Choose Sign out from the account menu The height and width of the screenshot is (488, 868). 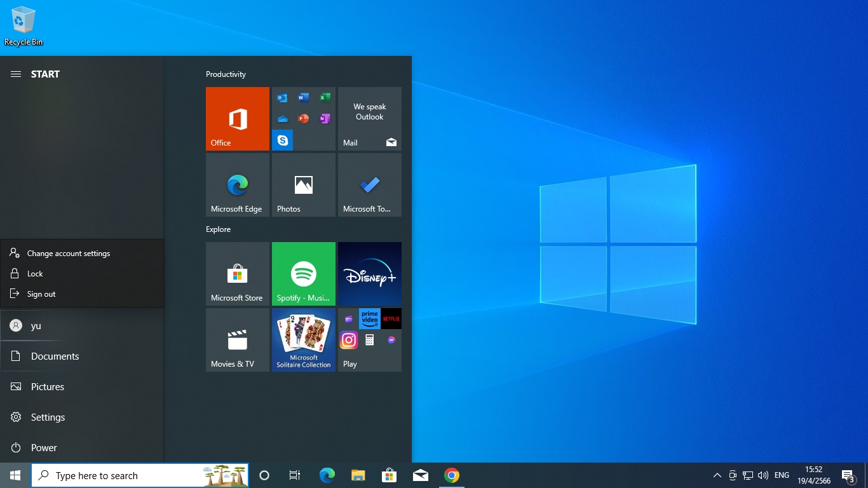pos(82,294)
